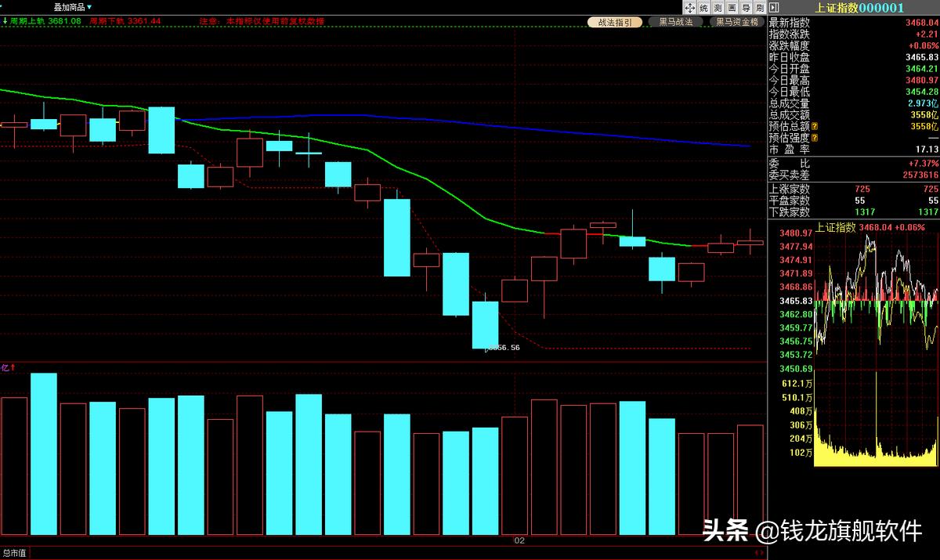The image size is (940, 560).
Task: Click the red 注意 前复权数据 notice text
Action: click(262, 21)
